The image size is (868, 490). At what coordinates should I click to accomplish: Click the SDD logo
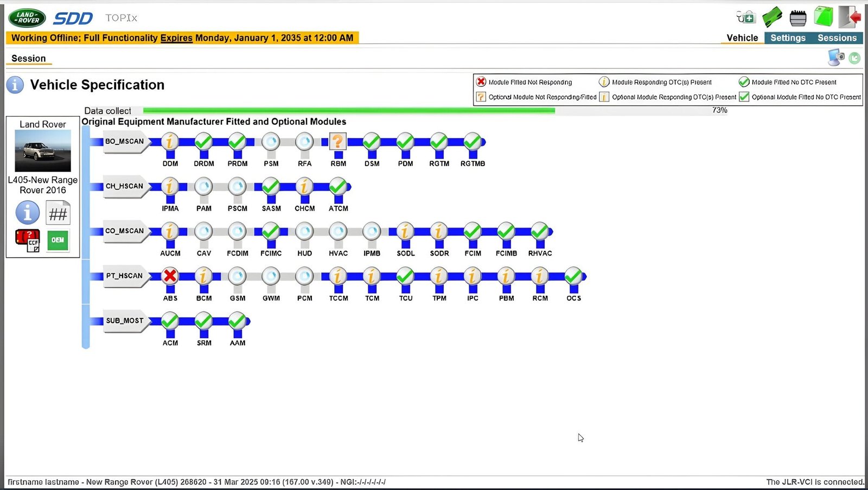click(73, 18)
